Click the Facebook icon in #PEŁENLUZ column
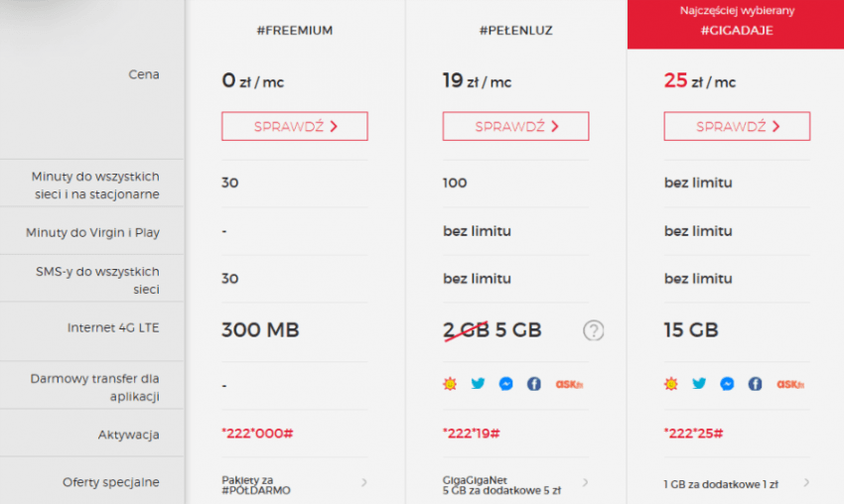Screen dimensions: 844x504 point(534,384)
